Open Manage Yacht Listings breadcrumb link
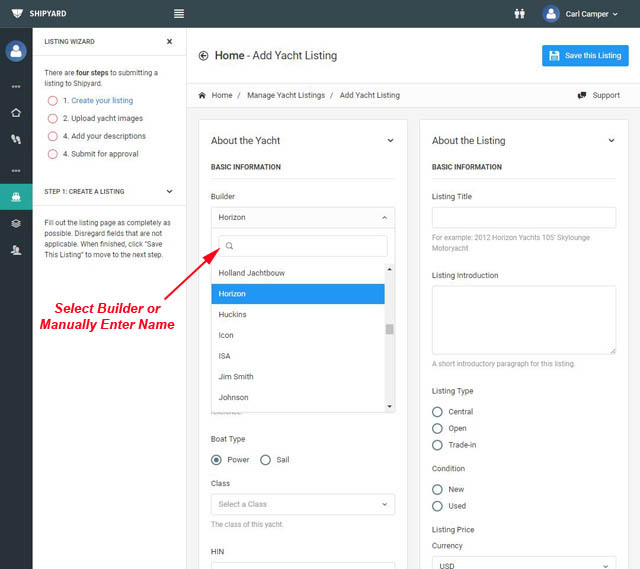640x569 pixels. coord(285,95)
